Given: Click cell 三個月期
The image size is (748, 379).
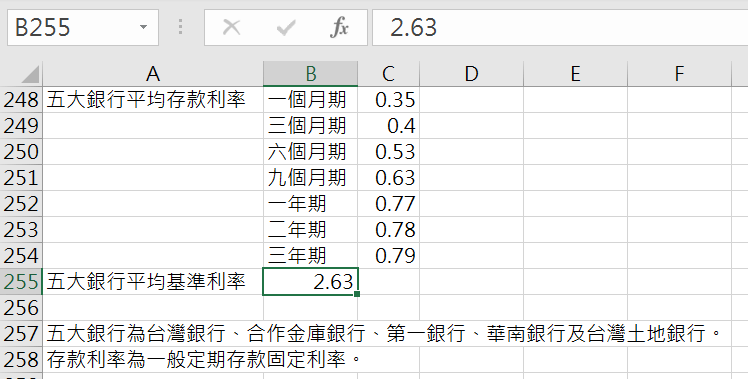Looking at the screenshot, I should [311, 126].
